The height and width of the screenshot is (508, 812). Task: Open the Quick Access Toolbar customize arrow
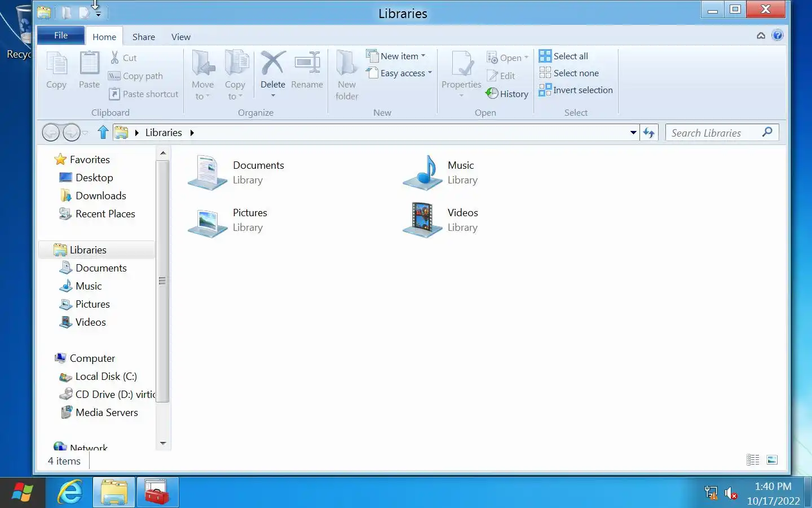pos(98,13)
